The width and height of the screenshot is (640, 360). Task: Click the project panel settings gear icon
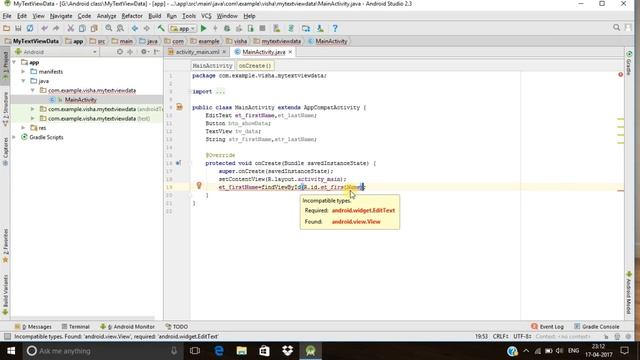click(144, 52)
